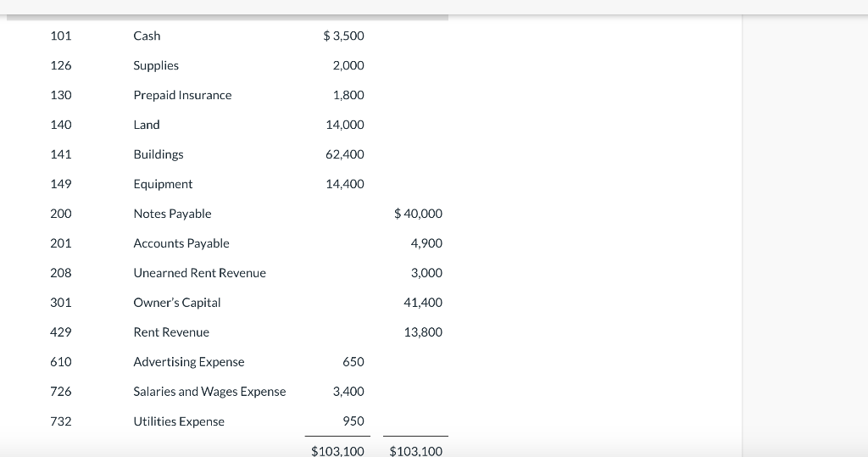The height and width of the screenshot is (457, 868).
Task: Click the Cash account name
Action: coord(147,36)
